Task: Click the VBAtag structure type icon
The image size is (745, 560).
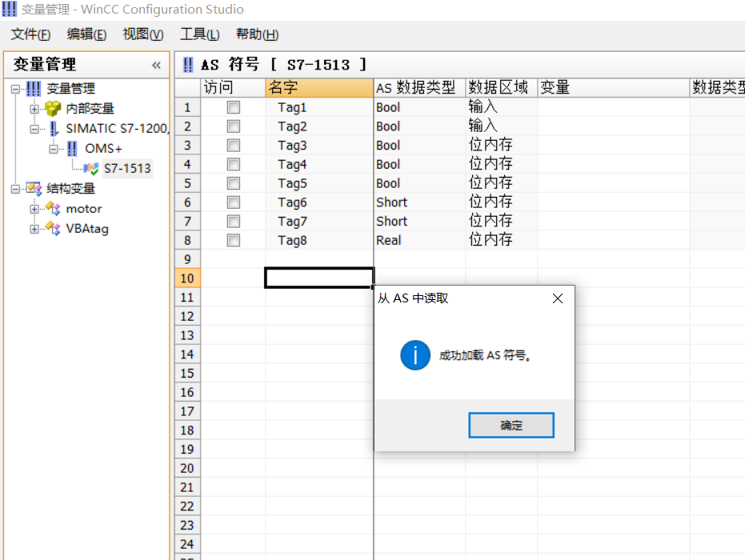Action: [53, 229]
